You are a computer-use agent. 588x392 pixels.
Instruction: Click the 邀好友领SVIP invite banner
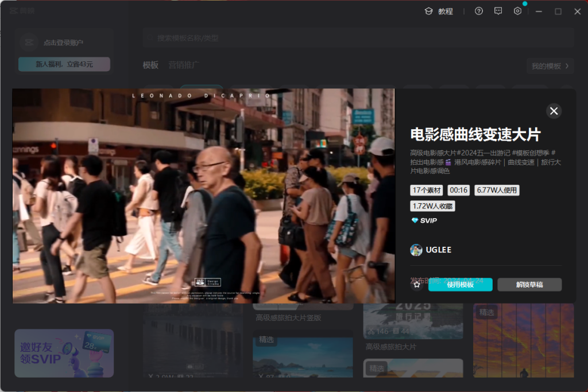pos(64,353)
